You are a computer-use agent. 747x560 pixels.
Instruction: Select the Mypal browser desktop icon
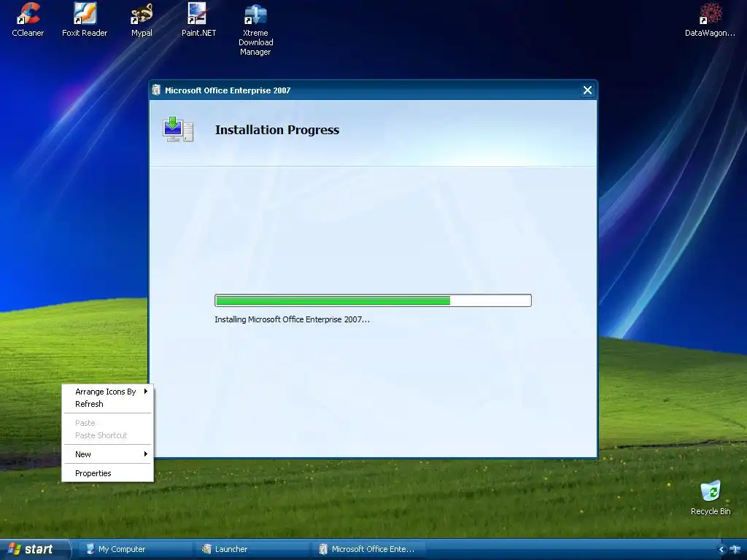142,20
